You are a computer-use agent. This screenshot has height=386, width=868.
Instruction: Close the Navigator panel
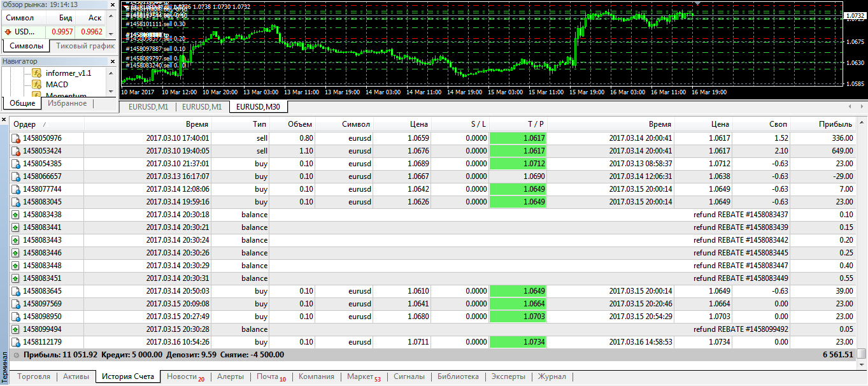click(113, 61)
